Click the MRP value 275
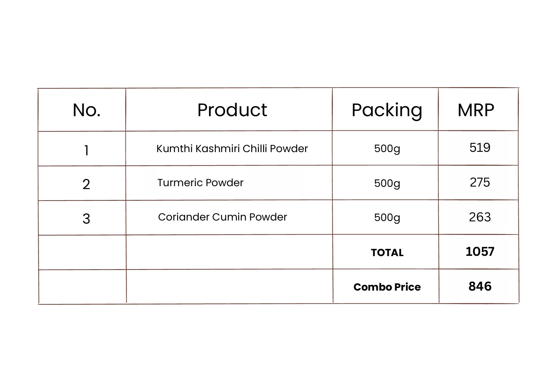The width and height of the screenshot is (556, 392). pos(480,182)
